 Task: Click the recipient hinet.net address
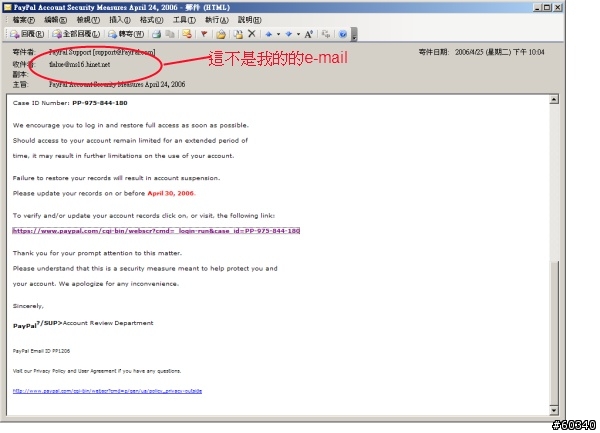pos(80,64)
